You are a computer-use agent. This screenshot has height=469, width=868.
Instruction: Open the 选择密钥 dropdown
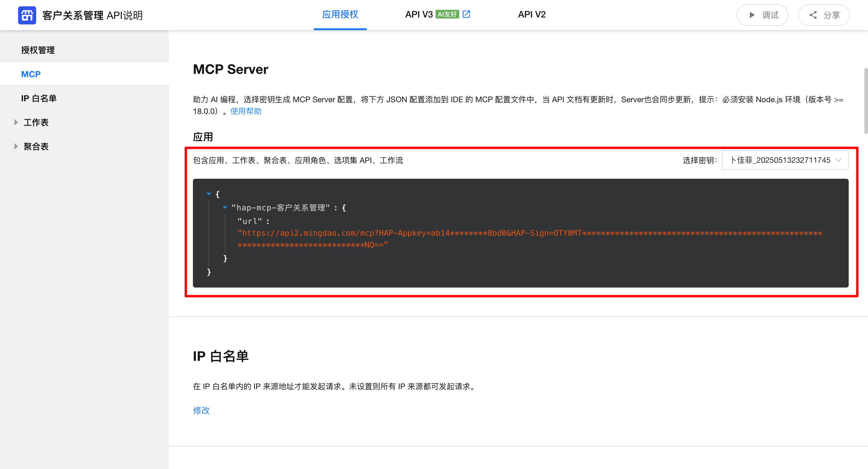[785, 160]
